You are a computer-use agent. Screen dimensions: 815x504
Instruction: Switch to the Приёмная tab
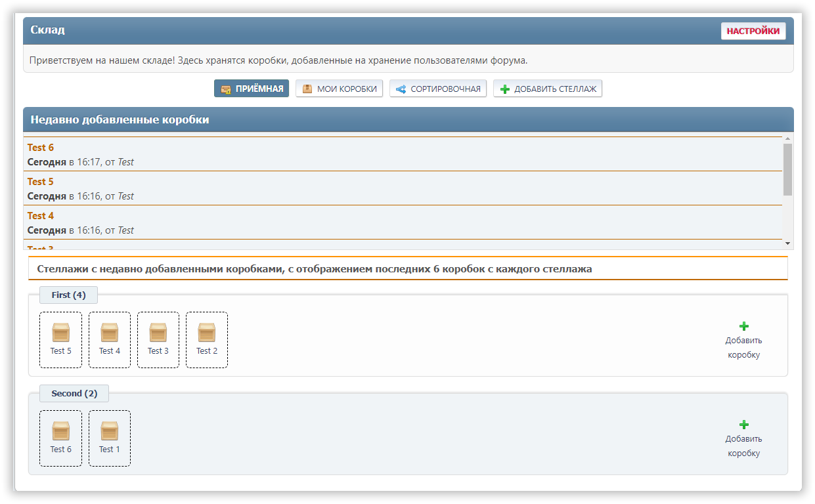click(252, 89)
